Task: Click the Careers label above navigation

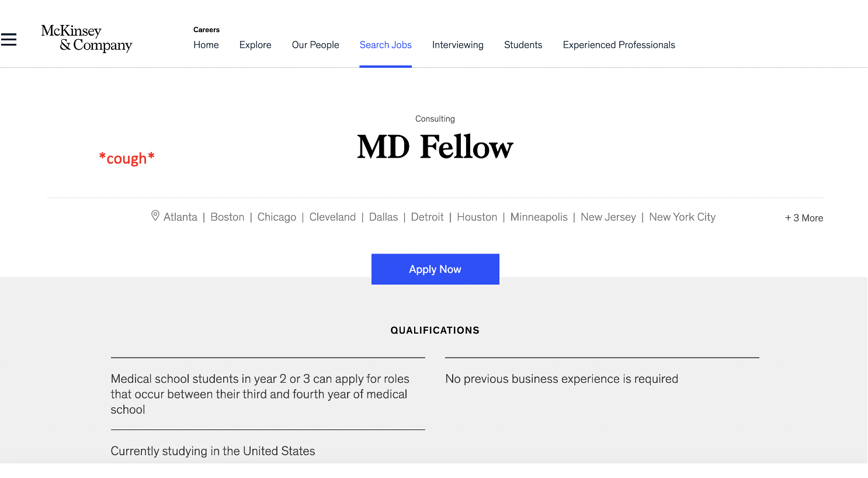Action: pos(207,30)
